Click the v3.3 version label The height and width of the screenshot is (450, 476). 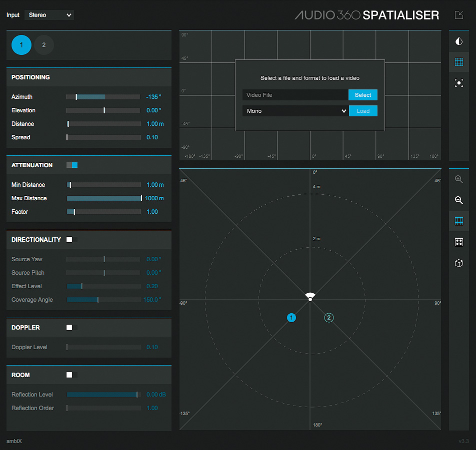point(463,441)
